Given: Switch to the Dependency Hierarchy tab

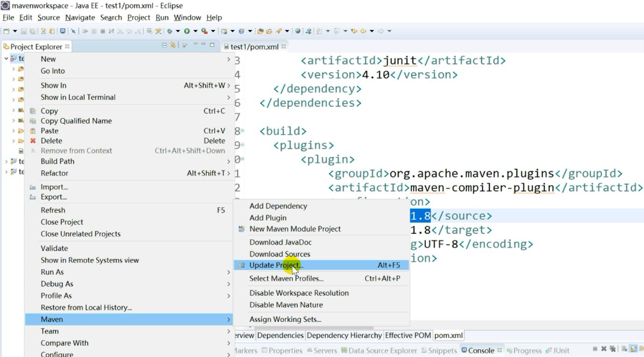Looking at the screenshot, I should point(344,335).
